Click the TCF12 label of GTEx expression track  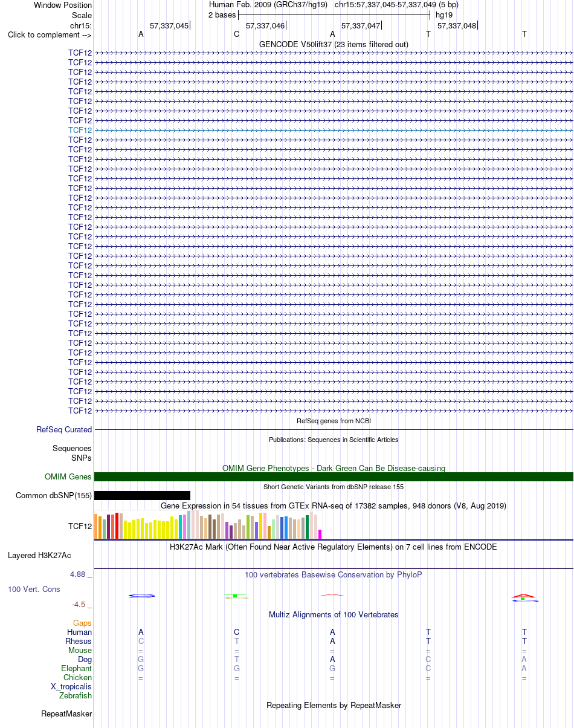click(x=80, y=527)
